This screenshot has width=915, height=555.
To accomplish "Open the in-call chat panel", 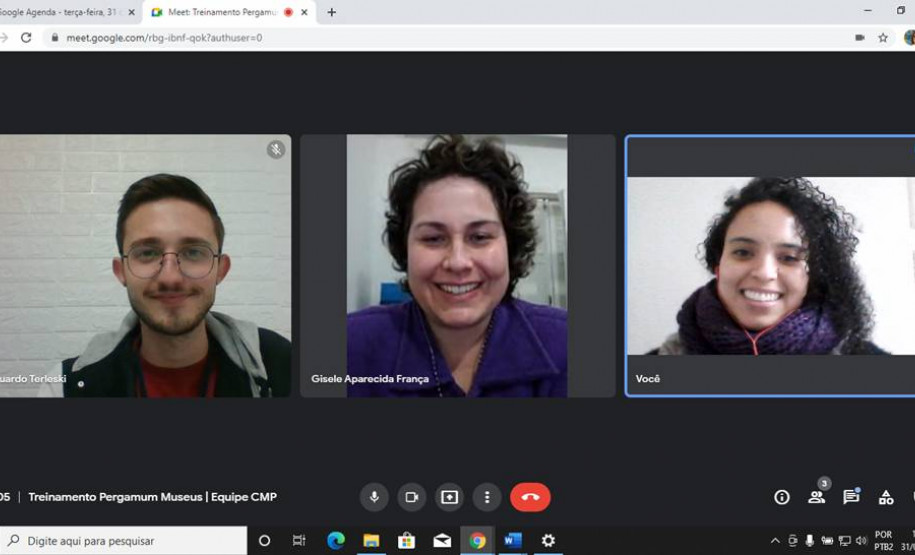I will pyautogui.click(x=851, y=497).
